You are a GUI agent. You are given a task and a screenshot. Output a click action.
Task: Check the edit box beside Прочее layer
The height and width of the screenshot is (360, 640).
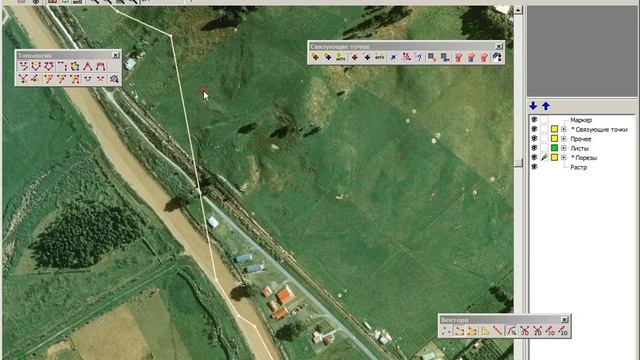[x=544, y=139]
